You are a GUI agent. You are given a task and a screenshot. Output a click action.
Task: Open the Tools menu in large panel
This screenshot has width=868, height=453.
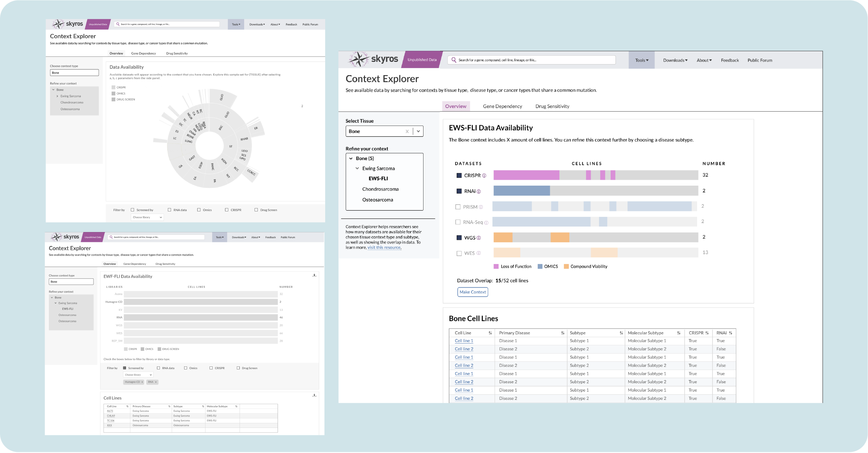pyautogui.click(x=642, y=60)
